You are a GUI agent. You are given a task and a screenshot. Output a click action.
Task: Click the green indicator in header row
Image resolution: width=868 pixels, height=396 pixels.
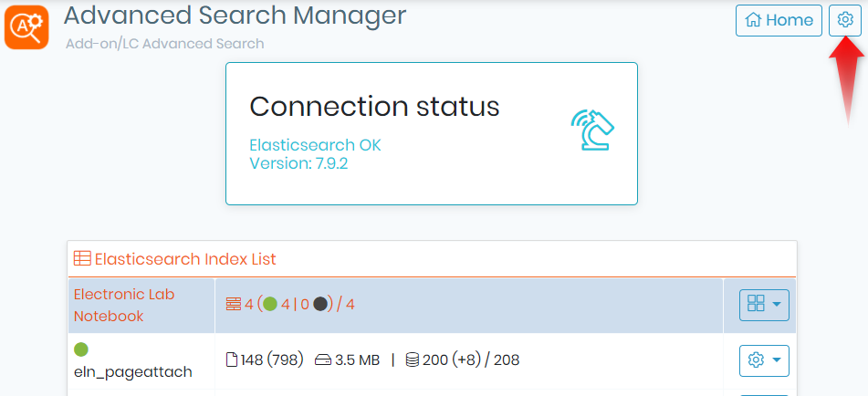(x=269, y=304)
